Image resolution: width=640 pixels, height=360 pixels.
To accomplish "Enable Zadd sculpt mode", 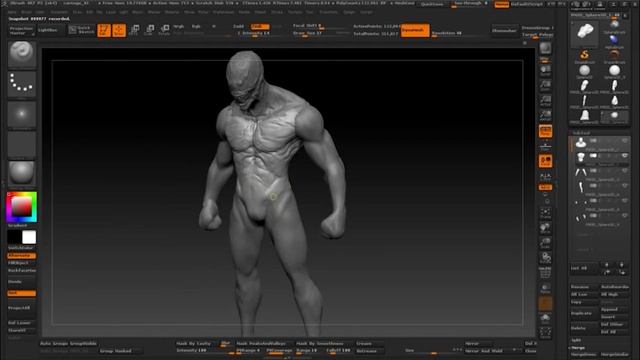I will 238,26.
